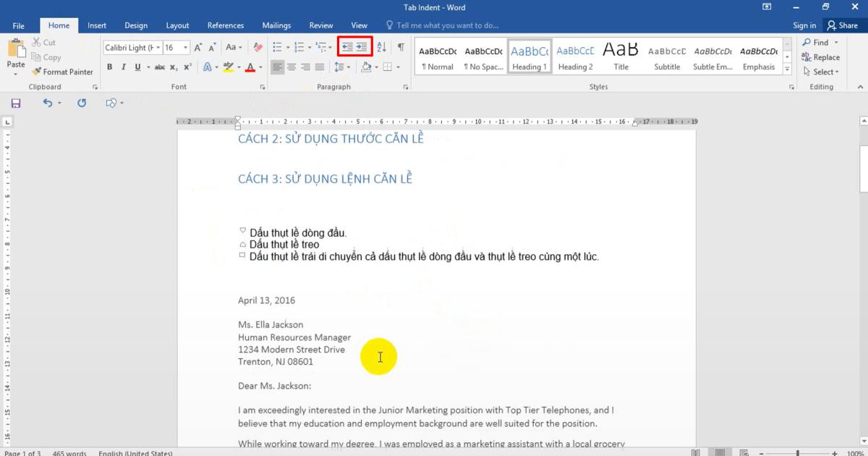This screenshot has height=456, width=868.
Task: Click the Sort icon in Paragraph group
Action: [381, 48]
